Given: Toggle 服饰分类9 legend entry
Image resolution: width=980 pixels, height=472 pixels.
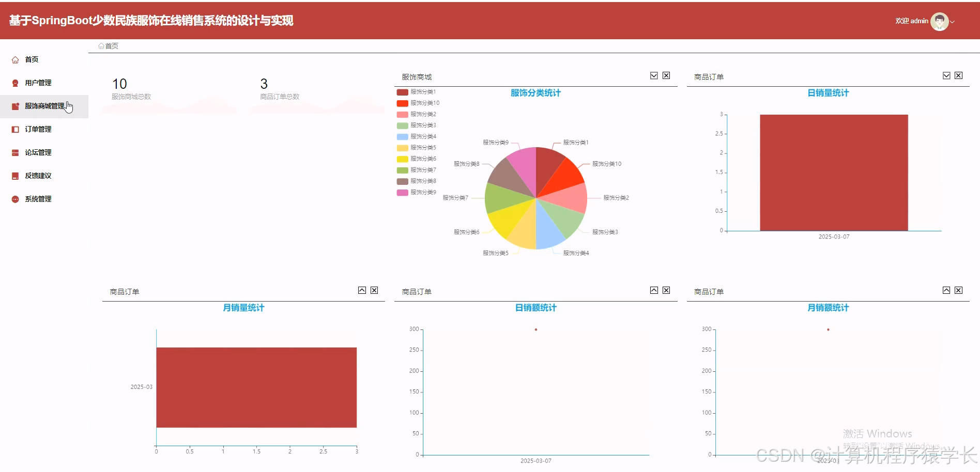Looking at the screenshot, I should pyautogui.click(x=416, y=193).
